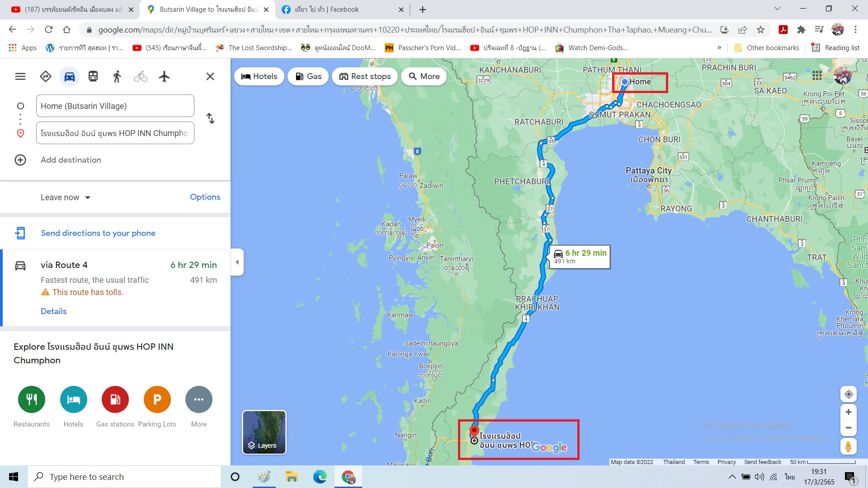868x488 pixels.
Task: Show your current location on the map
Action: point(848,394)
